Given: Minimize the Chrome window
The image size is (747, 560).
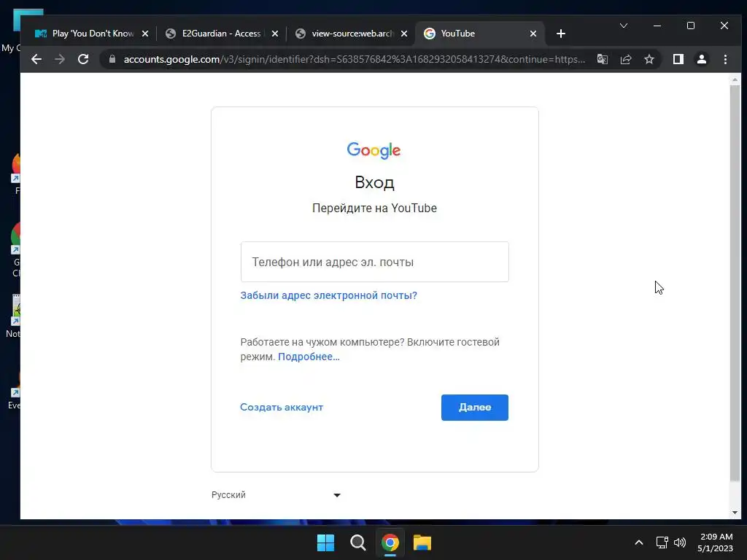Looking at the screenshot, I should 657,26.
